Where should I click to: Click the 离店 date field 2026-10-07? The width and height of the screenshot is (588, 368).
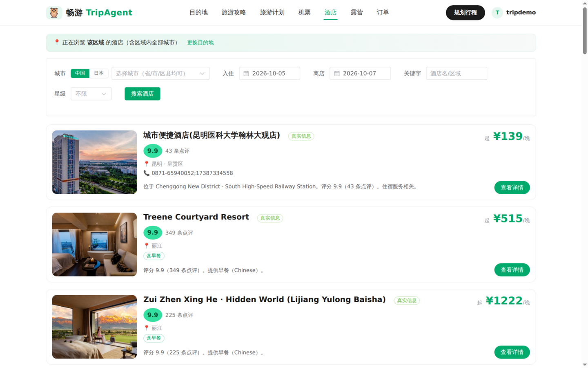point(360,74)
